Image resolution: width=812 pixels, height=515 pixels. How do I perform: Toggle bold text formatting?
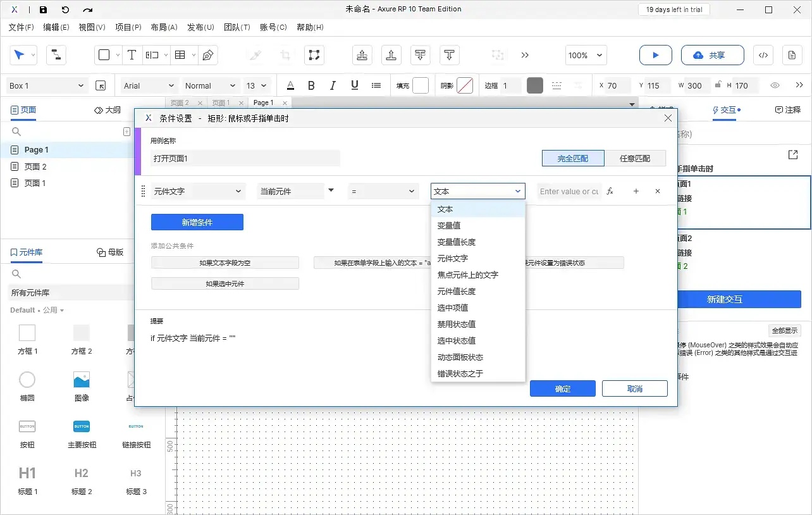point(311,85)
